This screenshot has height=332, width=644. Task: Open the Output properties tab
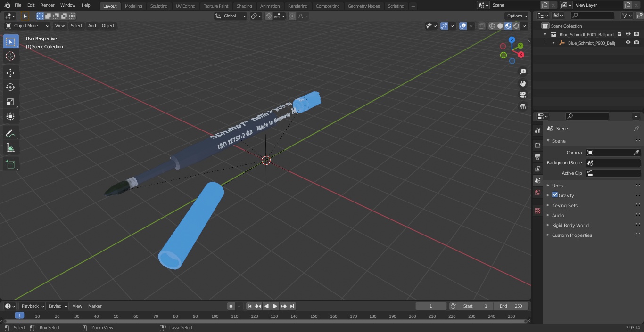pos(537,157)
